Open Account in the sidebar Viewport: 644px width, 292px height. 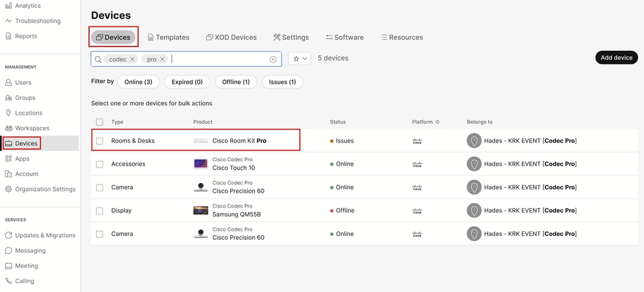pos(21,174)
